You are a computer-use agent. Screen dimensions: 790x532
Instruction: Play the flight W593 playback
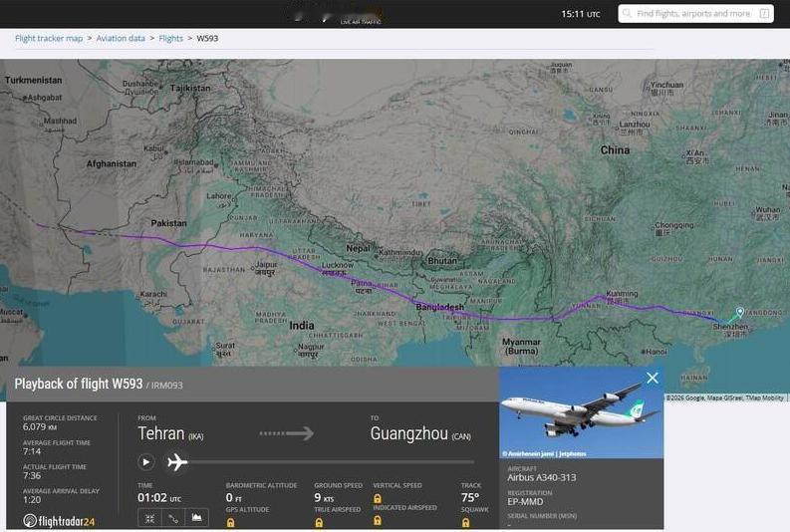[146, 461]
